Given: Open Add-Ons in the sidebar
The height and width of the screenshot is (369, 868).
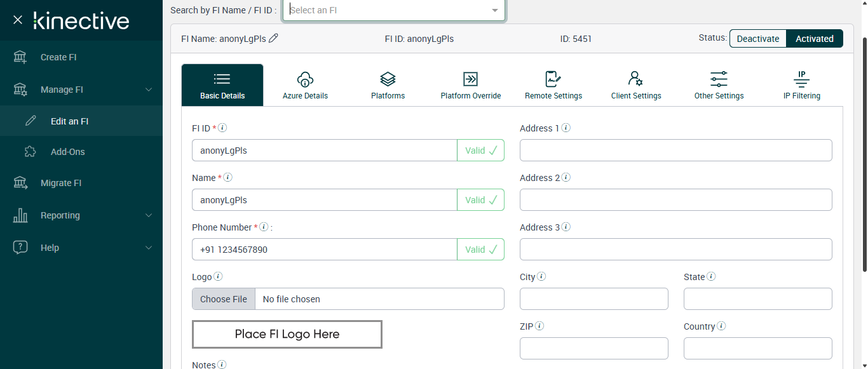Looking at the screenshot, I should [67, 152].
